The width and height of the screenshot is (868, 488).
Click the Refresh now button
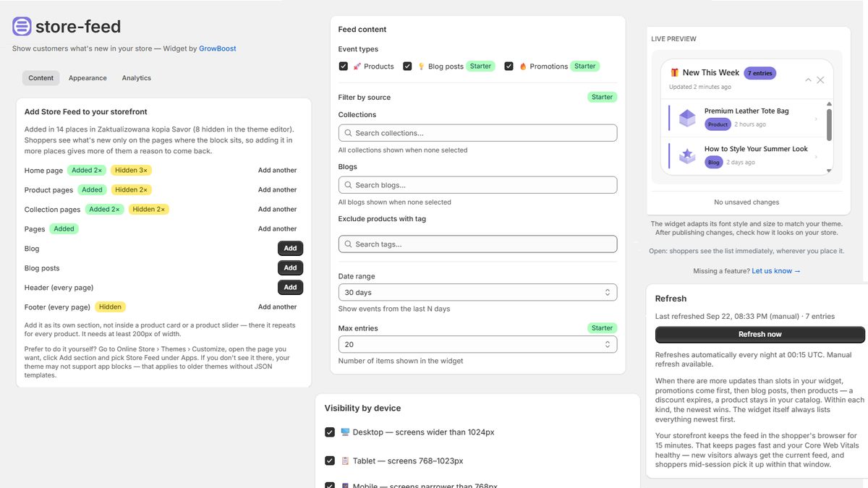[x=759, y=334]
